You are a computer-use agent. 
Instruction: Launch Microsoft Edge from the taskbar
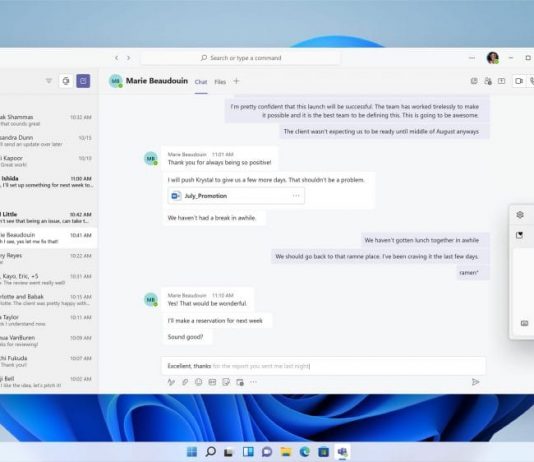304,452
